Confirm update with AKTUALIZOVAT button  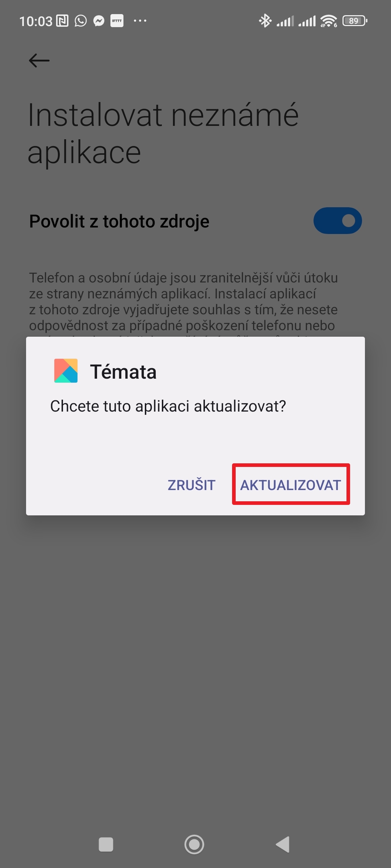(x=291, y=485)
